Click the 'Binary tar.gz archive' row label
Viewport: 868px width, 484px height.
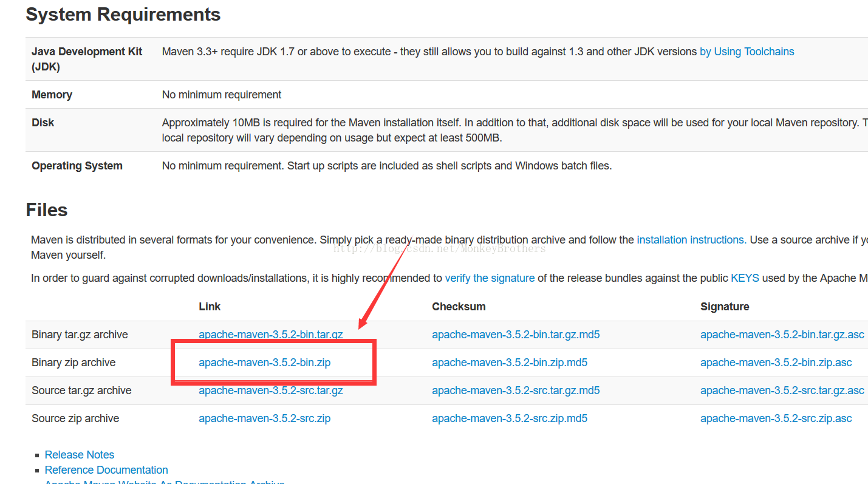(x=80, y=335)
